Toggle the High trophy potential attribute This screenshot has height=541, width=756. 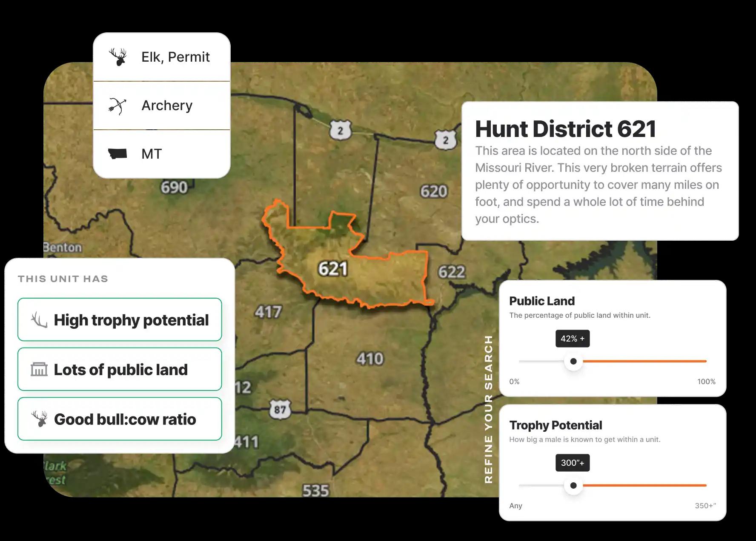coord(120,320)
